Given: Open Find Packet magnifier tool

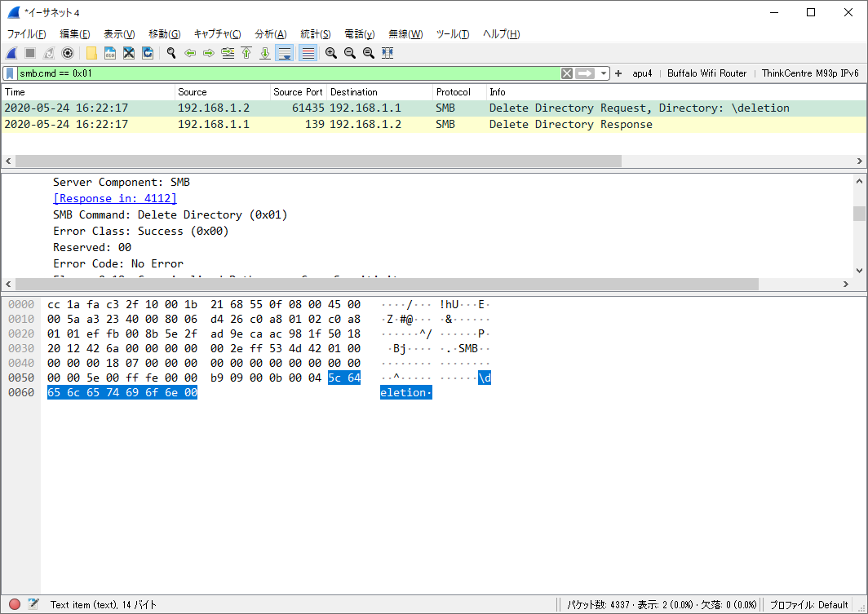Looking at the screenshot, I should pyautogui.click(x=171, y=53).
